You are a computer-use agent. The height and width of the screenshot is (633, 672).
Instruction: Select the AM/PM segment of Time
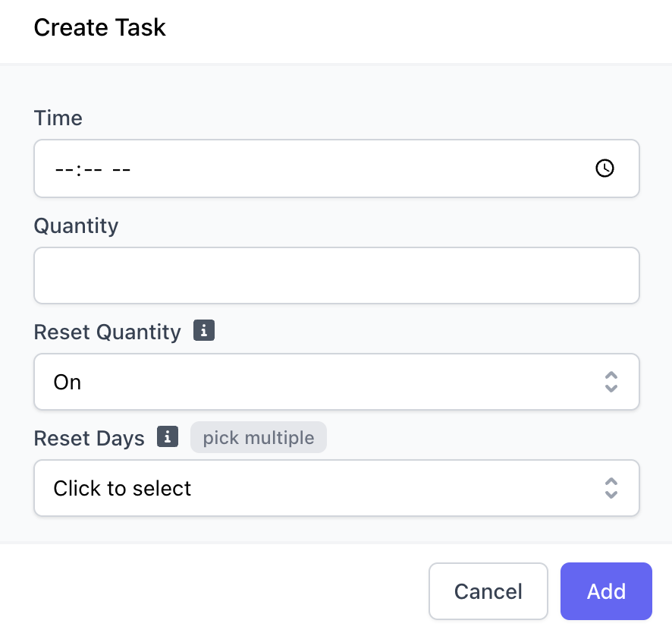[x=121, y=169]
